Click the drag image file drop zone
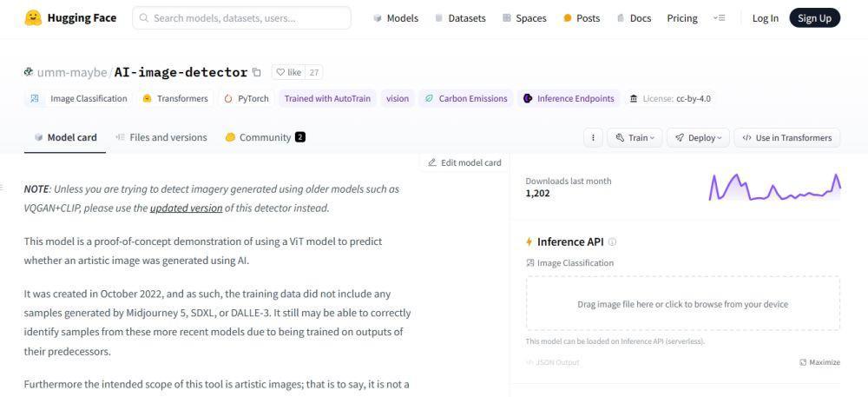Screen dimensions: 868x397 point(682,304)
